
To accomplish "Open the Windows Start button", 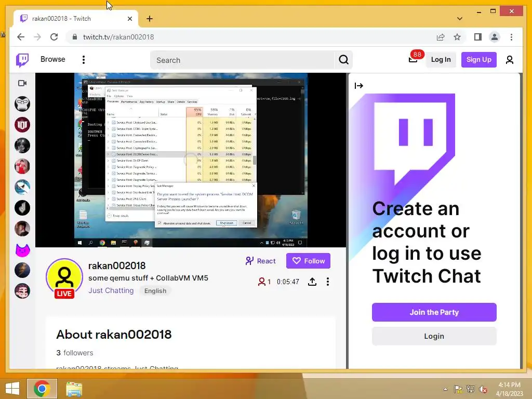I will (x=12, y=389).
